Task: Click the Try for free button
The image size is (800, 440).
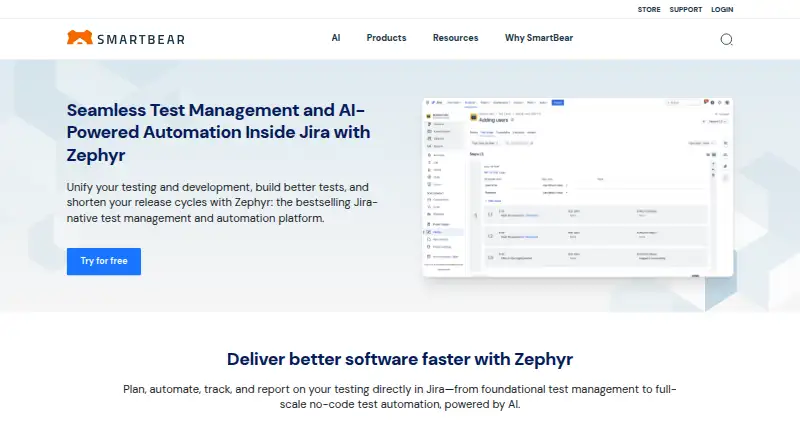Action: coord(104,261)
